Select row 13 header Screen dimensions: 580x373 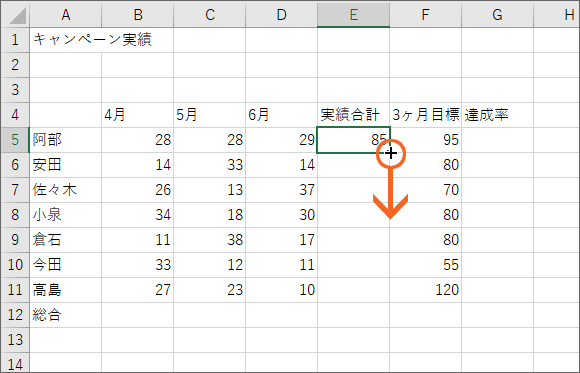pyautogui.click(x=15, y=340)
